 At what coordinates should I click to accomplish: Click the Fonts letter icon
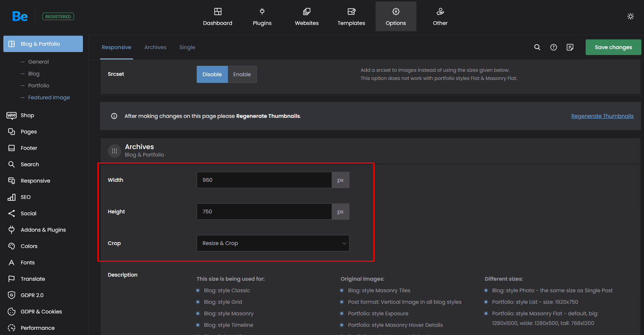(12, 262)
